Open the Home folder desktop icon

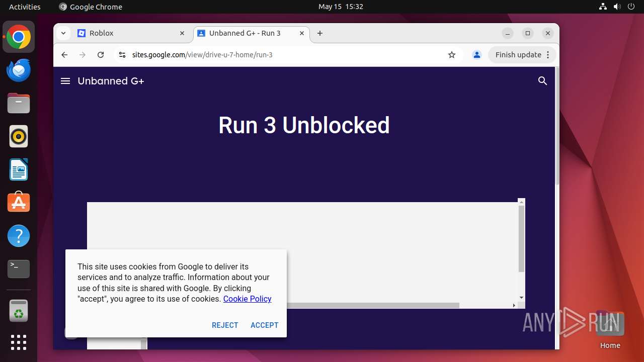tap(610, 329)
